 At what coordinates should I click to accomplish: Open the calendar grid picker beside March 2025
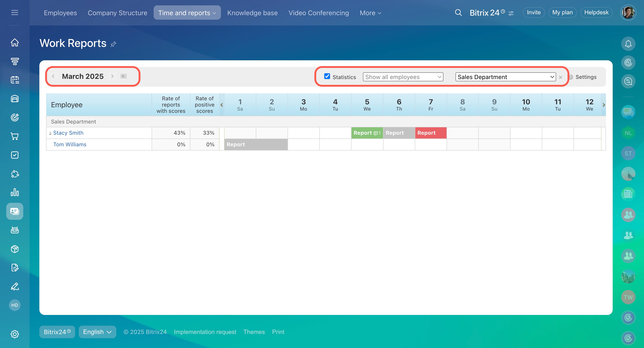click(123, 76)
